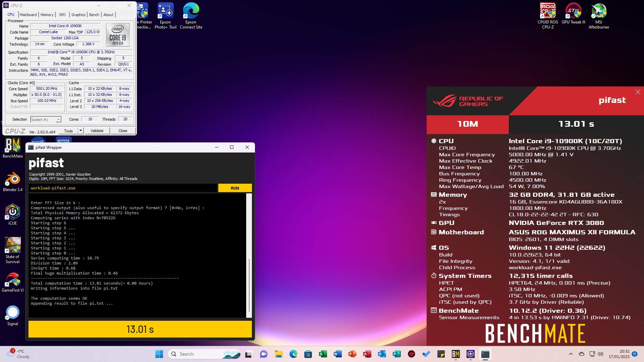Click the CPU-Z Close button
This screenshot has width=644, height=362.
[123, 131]
